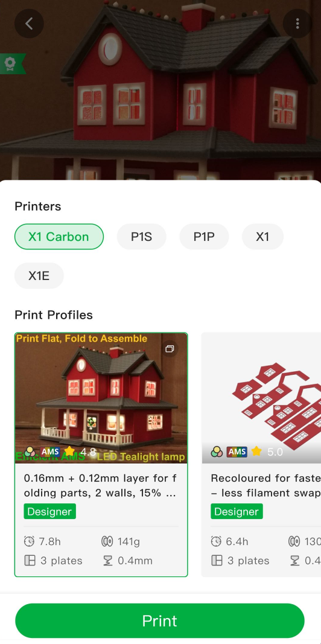321x644 pixels.
Task: Tap the 5.0 star rating icon
Action: 256,452
